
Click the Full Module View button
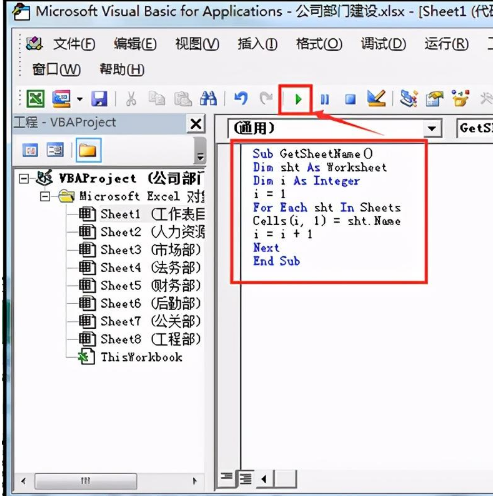pos(246,479)
